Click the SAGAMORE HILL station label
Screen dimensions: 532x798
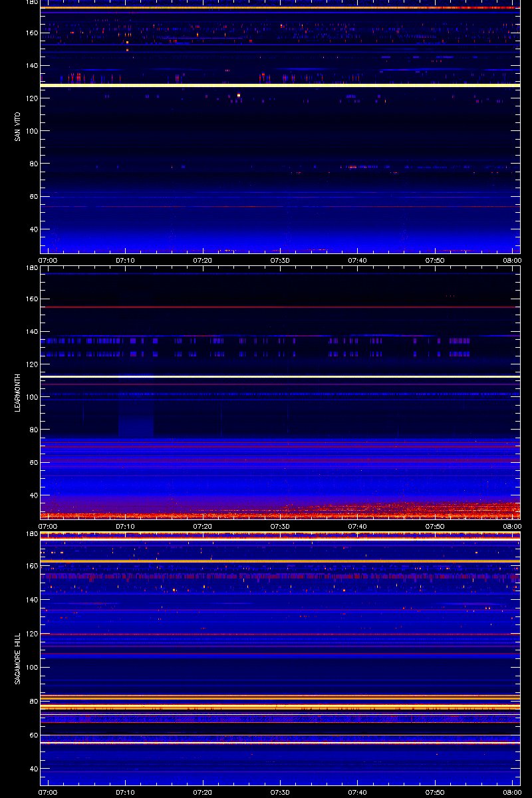tap(18, 660)
